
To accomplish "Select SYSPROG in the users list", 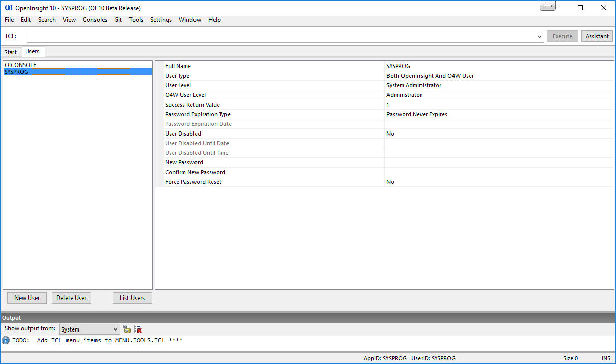I will pos(77,72).
